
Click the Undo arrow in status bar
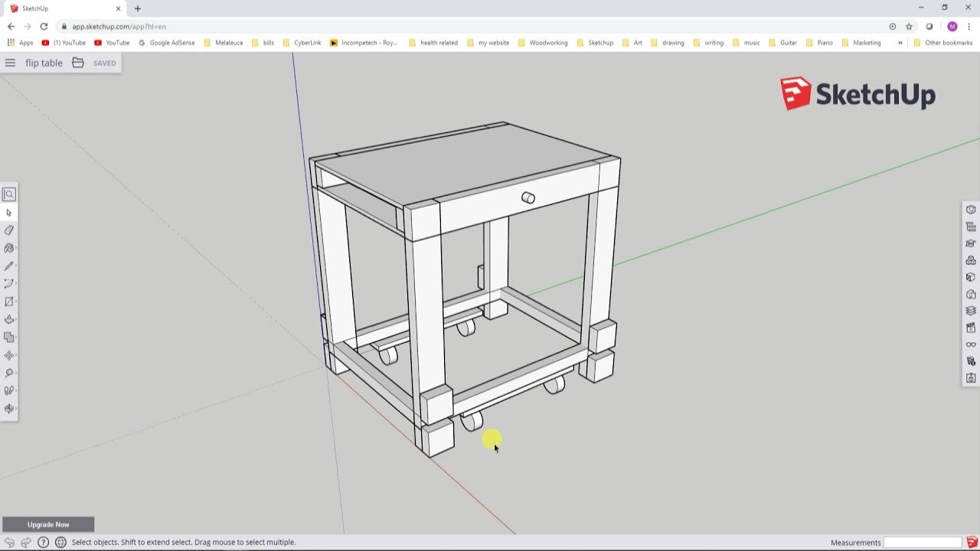click(9, 542)
